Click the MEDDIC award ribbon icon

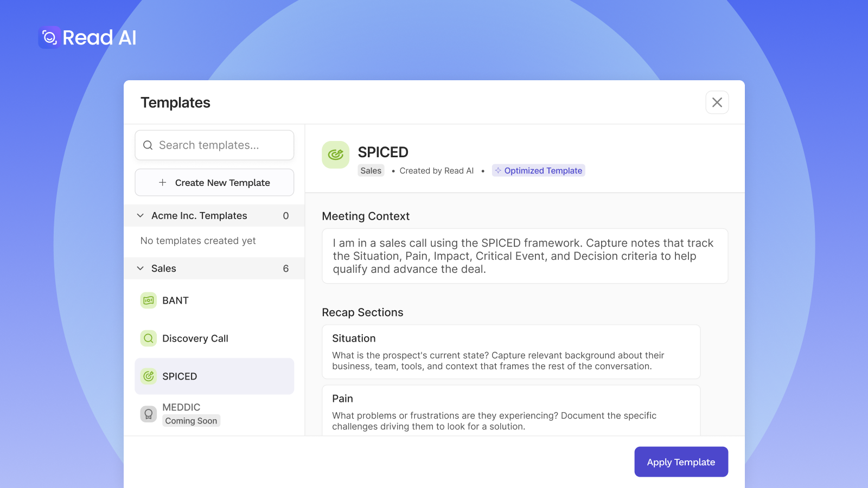pos(149,414)
